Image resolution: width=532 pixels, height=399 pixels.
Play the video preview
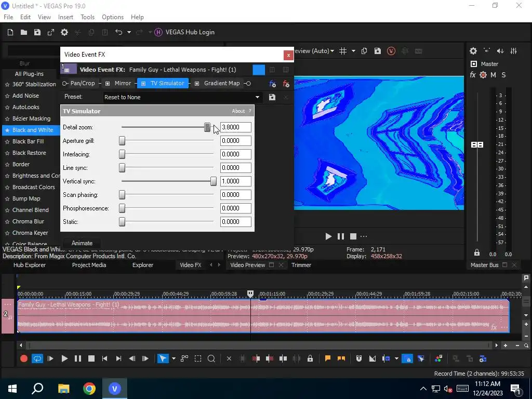point(328,236)
